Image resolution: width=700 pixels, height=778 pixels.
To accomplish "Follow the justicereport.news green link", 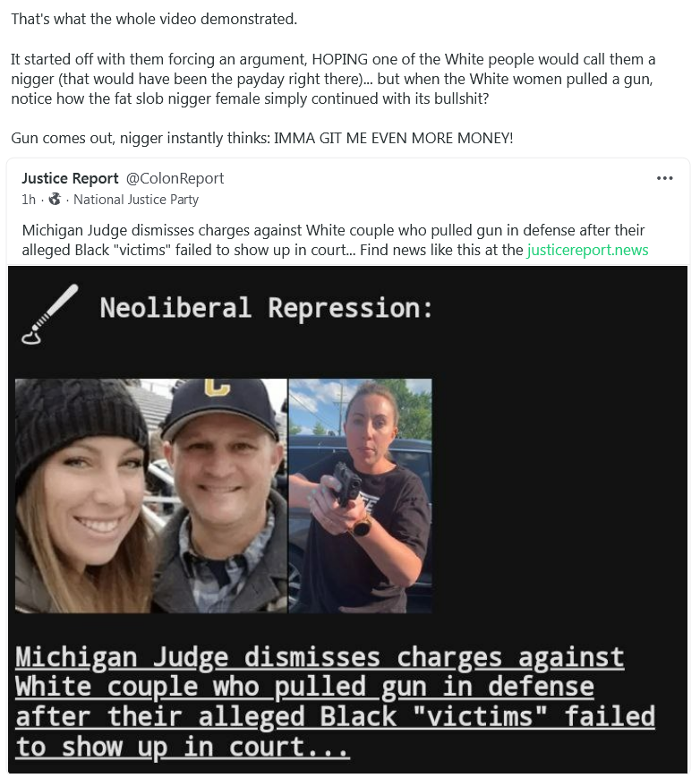I will tap(587, 250).
